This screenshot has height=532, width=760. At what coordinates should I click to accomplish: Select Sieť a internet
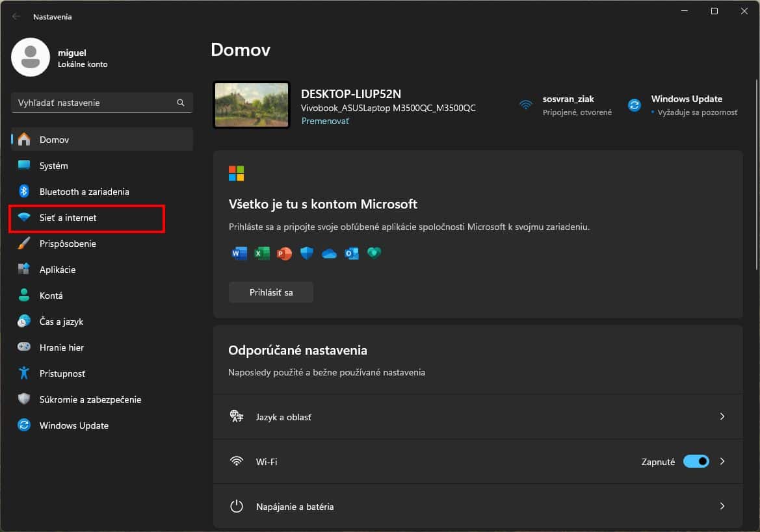point(102,218)
